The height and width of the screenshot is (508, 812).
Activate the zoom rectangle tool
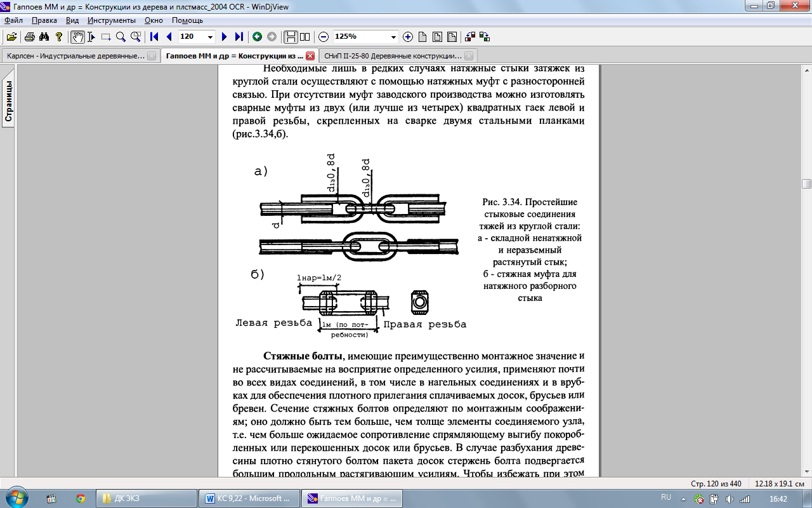(135, 37)
